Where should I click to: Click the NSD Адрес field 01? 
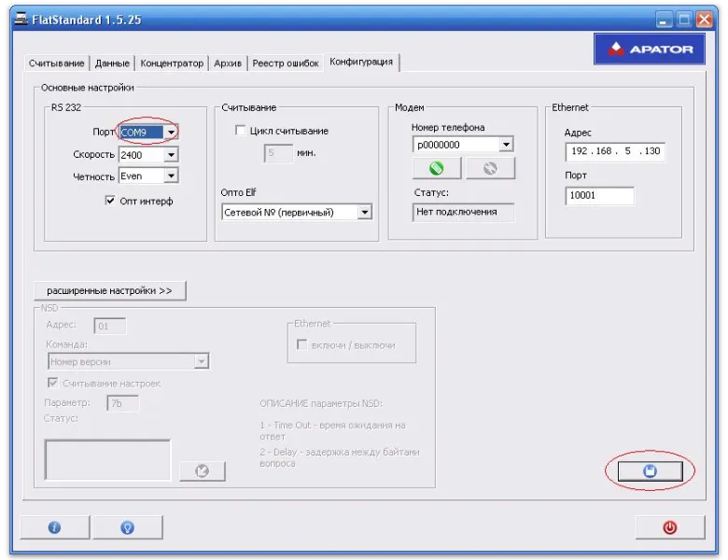(x=109, y=326)
